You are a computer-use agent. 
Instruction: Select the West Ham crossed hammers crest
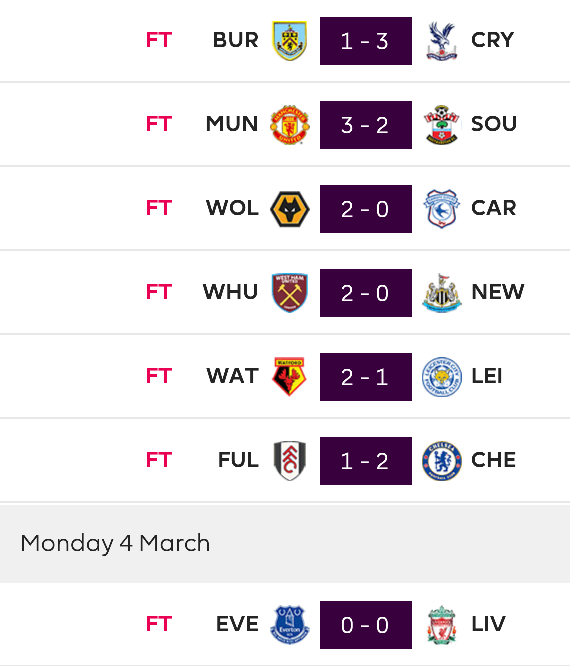(x=290, y=293)
